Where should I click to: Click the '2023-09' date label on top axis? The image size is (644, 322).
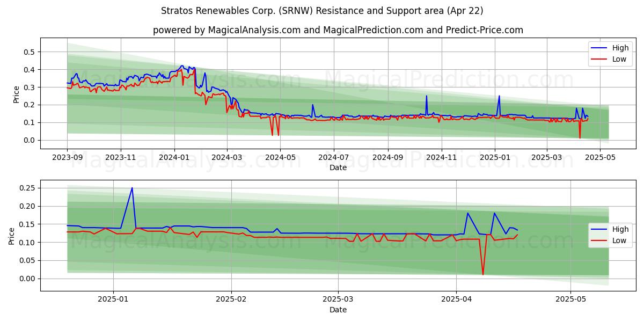coord(67,158)
